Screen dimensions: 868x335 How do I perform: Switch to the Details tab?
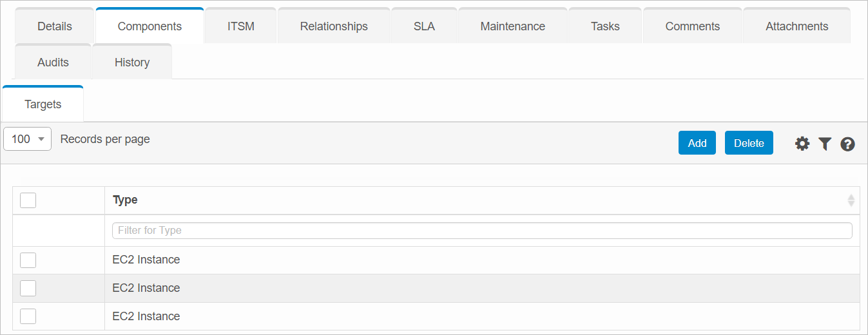click(x=55, y=26)
